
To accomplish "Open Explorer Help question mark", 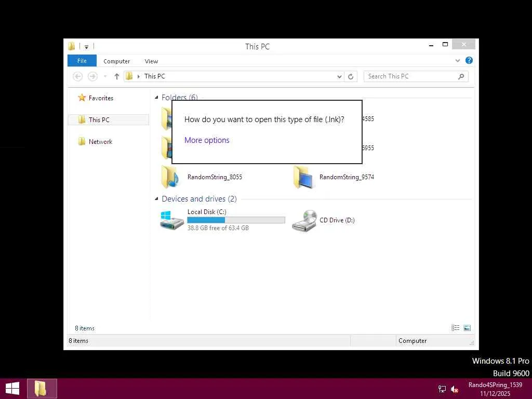I will (469, 60).
